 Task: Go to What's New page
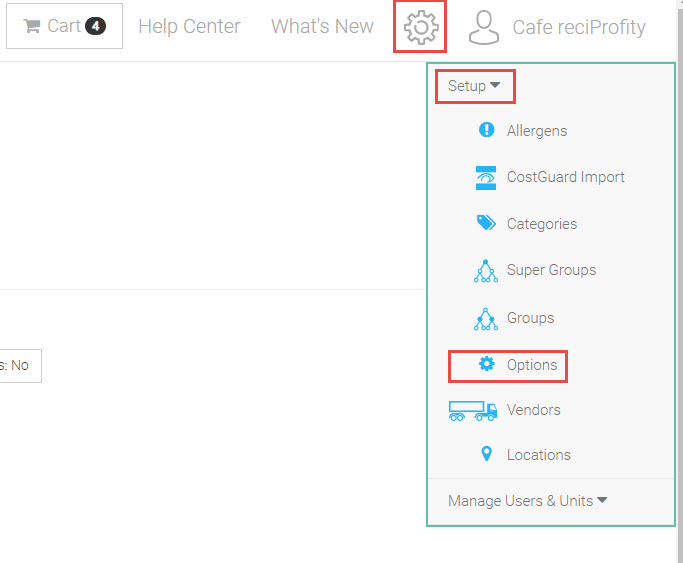coord(322,27)
